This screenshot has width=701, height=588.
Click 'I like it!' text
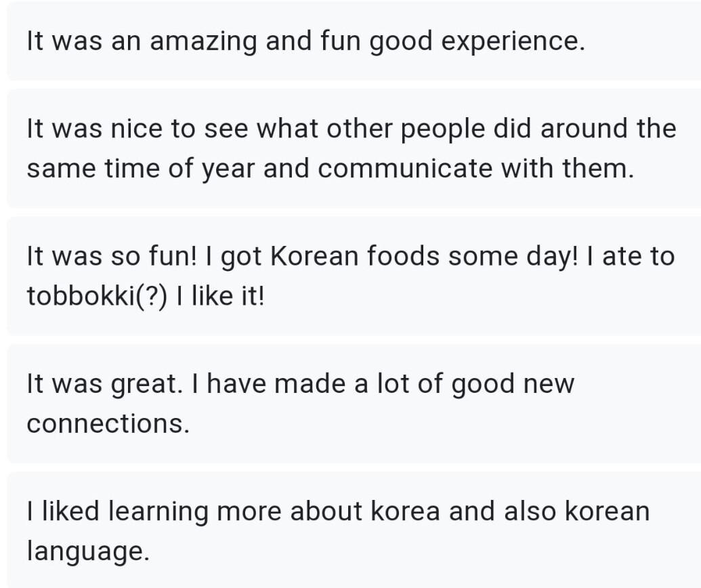[x=220, y=296]
